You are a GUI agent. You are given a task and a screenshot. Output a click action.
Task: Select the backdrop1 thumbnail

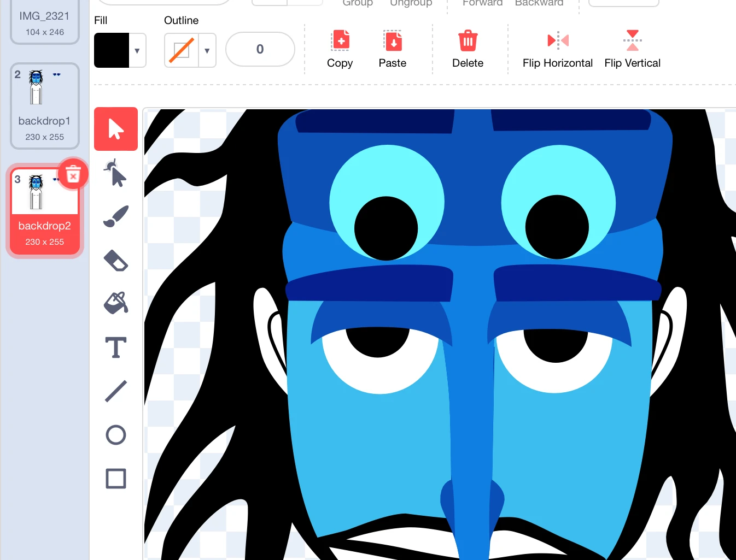click(x=45, y=106)
